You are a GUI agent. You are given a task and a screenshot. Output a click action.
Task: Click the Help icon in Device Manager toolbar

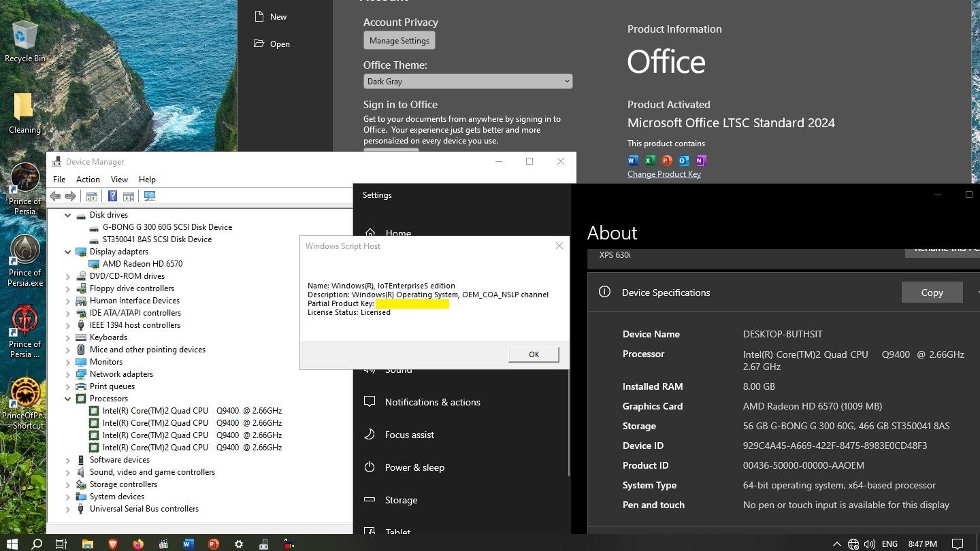tap(112, 196)
